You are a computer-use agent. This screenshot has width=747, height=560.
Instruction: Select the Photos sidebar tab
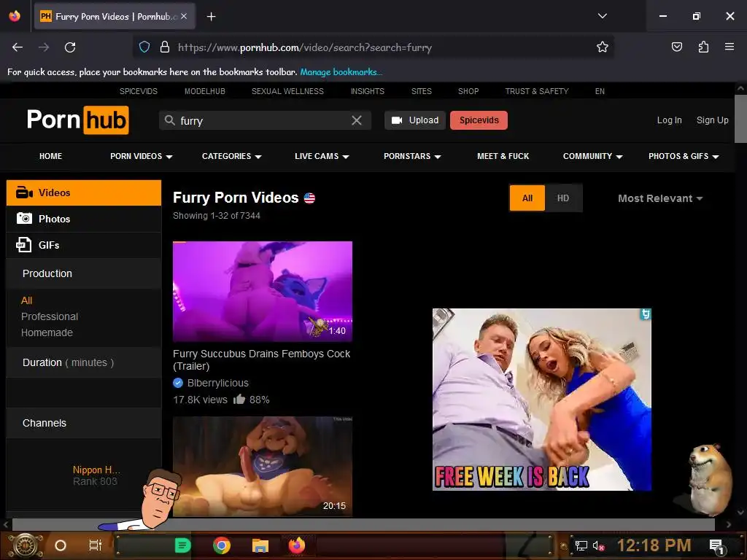click(84, 219)
